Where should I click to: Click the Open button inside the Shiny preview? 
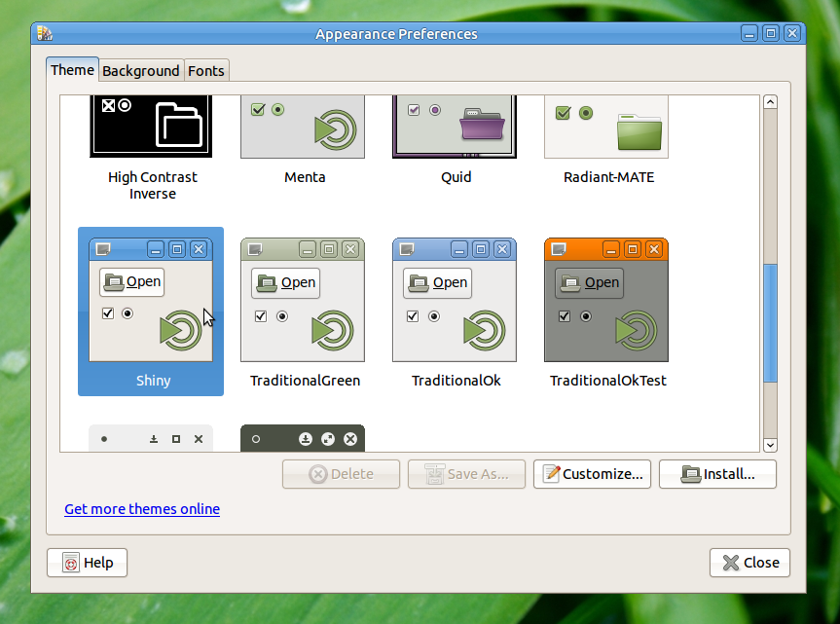[130, 281]
